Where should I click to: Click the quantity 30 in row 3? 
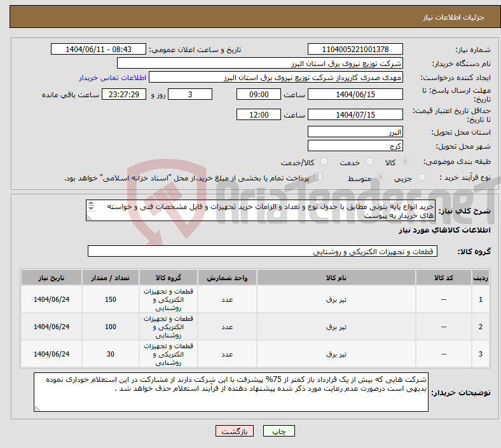pos(111,354)
